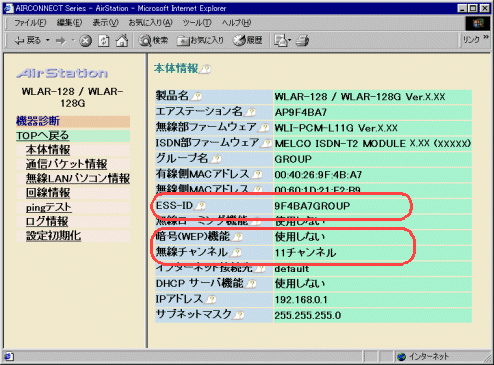Click help icon beside IPアドレス

[211, 299]
